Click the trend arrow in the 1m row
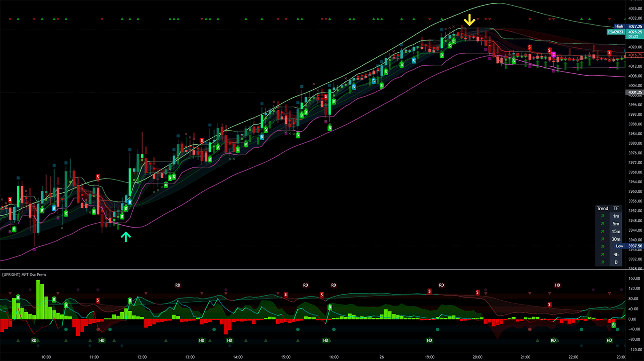Image resolution: width=644 pixels, height=361 pixels. click(x=602, y=216)
